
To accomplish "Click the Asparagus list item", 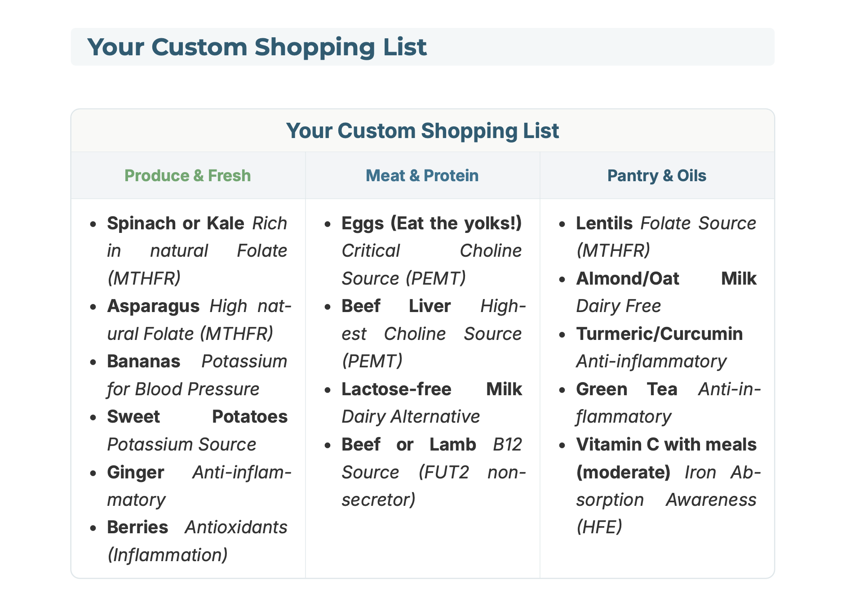I will click(x=154, y=306).
